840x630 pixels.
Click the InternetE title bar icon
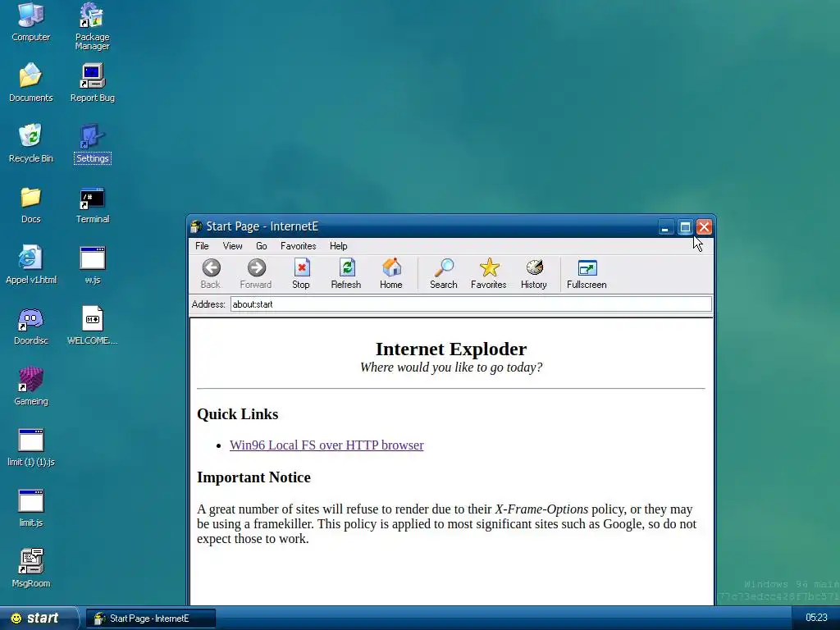[x=197, y=226]
